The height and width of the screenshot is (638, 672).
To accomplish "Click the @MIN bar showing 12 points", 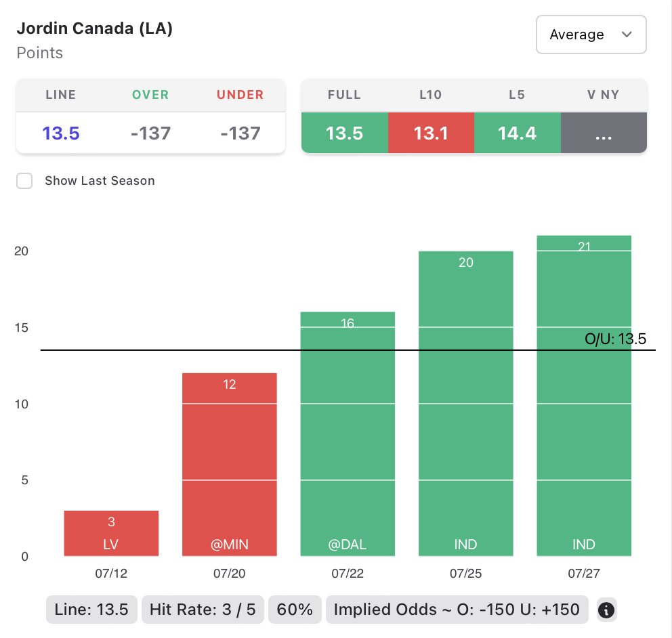I will point(229,465).
